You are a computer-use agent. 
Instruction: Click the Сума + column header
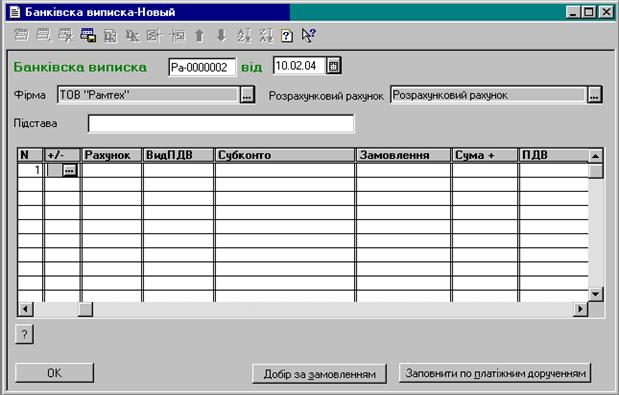[x=485, y=155]
